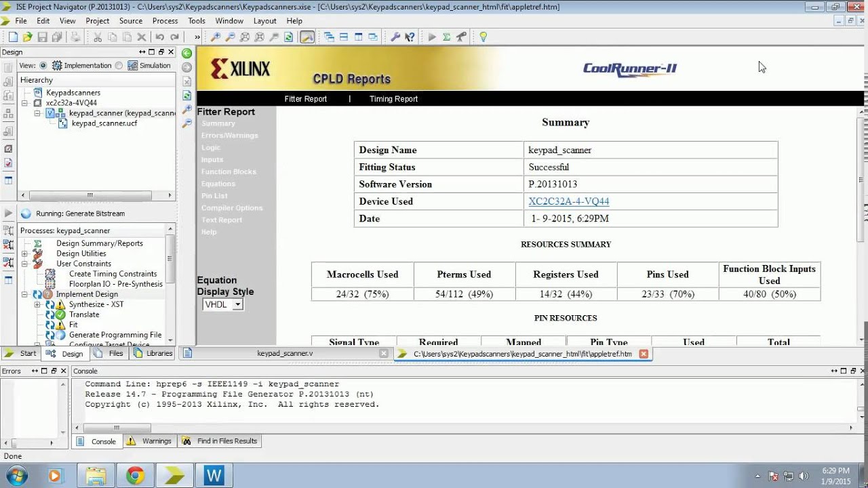Screen dimensions: 868x488
Task: Collapse keypad_scanner module hierarchy node
Action: point(37,113)
